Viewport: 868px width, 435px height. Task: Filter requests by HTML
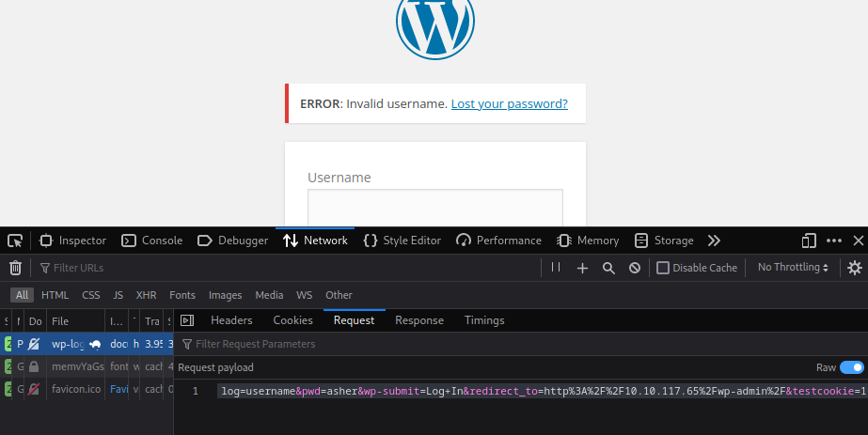55,295
